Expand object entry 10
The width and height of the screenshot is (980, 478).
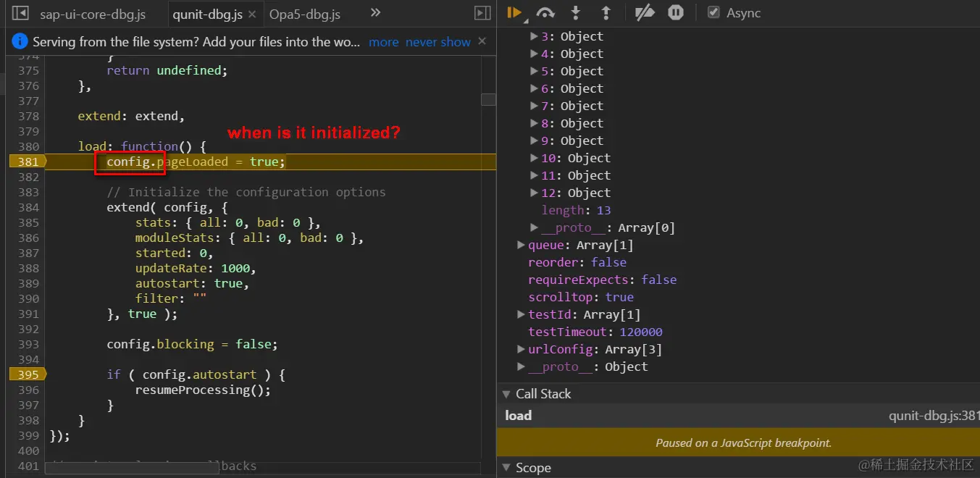(534, 158)
